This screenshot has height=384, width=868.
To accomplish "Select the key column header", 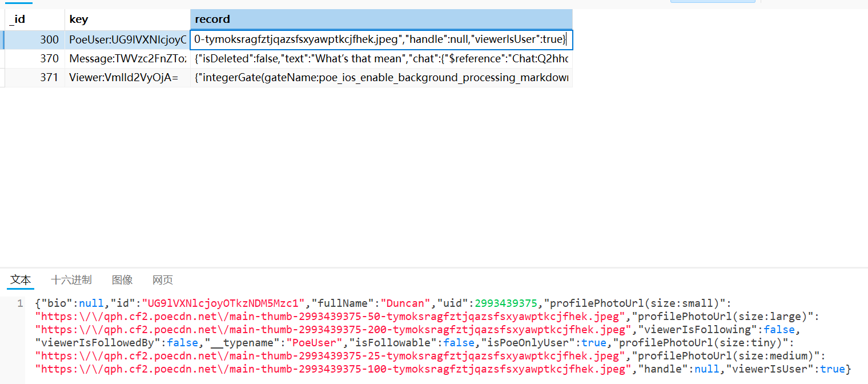I will coord(127,19).
